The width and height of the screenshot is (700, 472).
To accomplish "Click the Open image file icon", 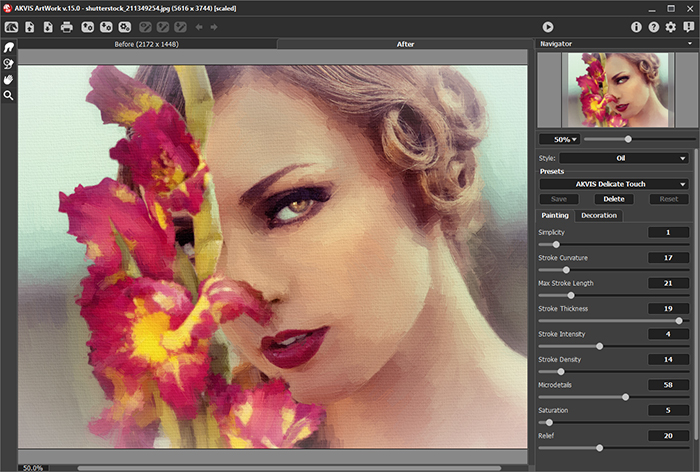I will coord(29,27).
